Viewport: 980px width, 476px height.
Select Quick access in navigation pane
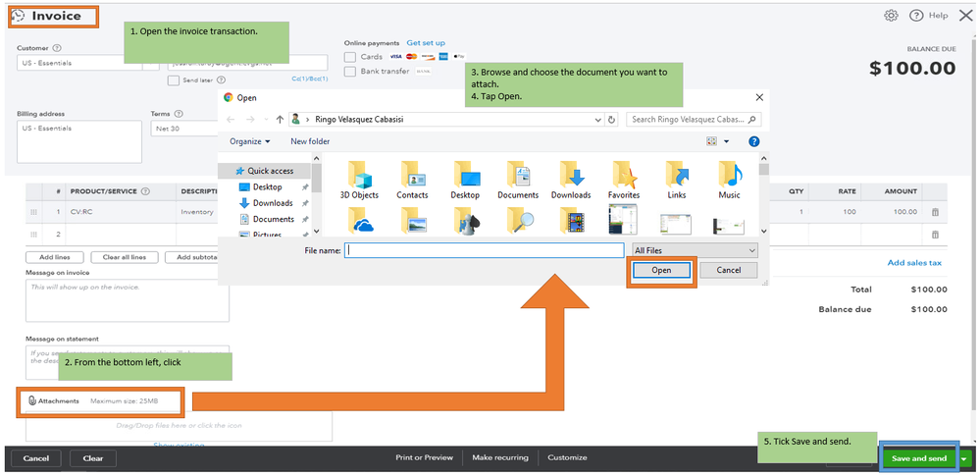point(265,171)
